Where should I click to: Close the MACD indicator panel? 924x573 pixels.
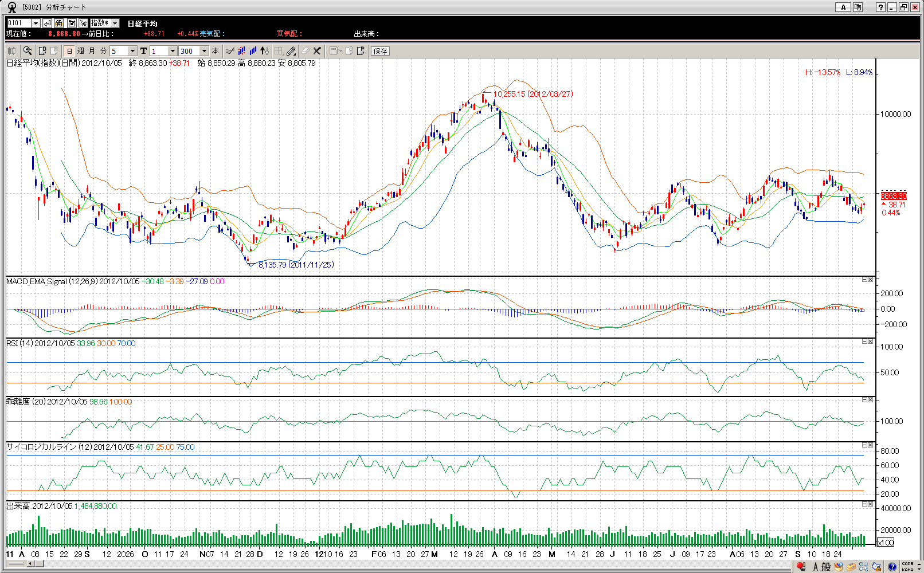(x=870, y=280)
